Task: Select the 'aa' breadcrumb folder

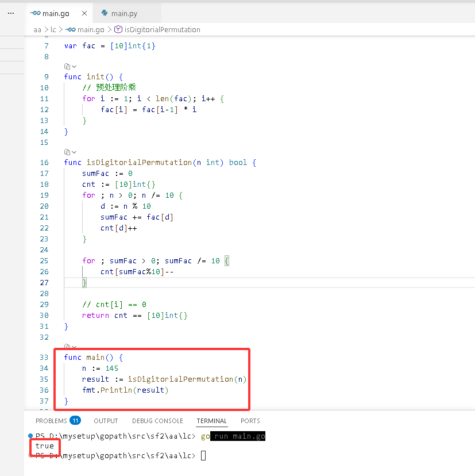Action: (37, 30)
